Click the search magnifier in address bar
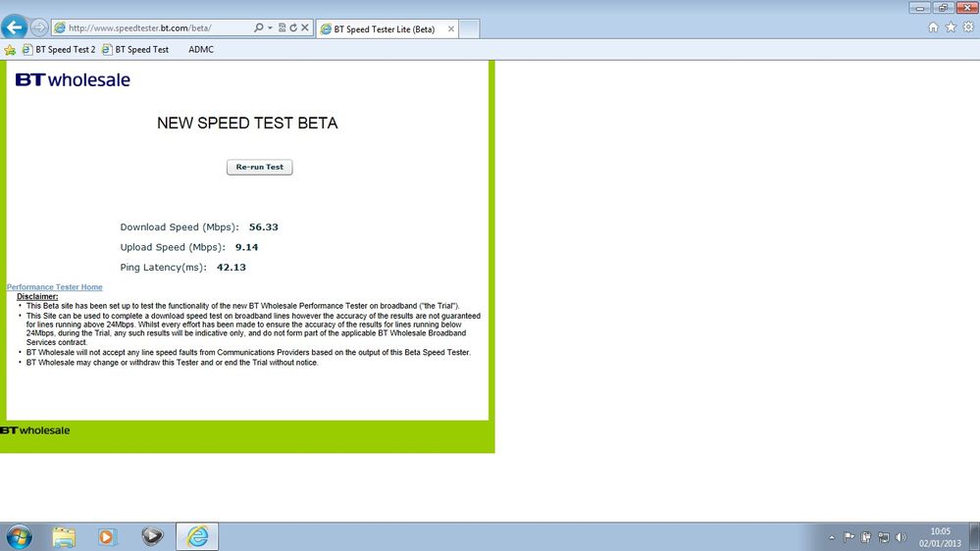 258,27
